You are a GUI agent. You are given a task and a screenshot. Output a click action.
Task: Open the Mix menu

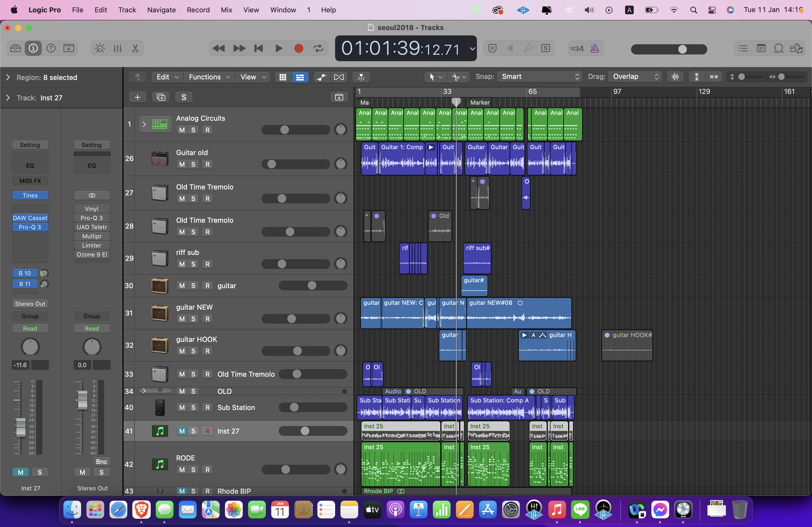tap(226, 10)
